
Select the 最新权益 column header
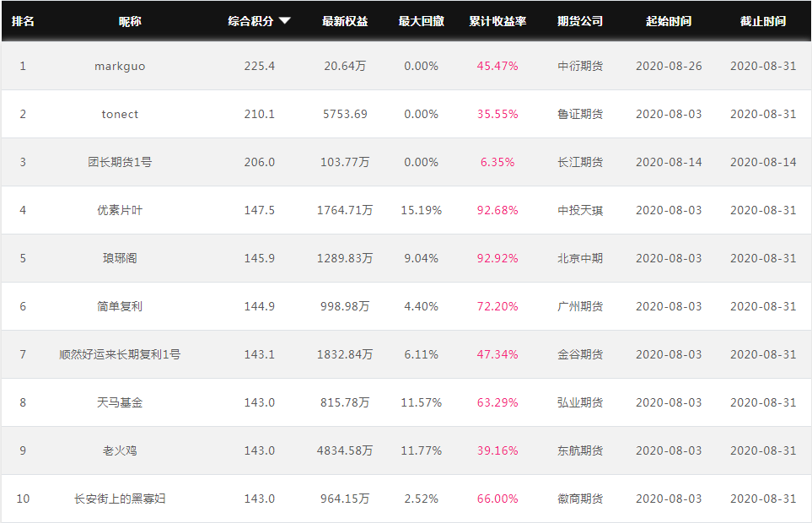click(x=345, y=21)
